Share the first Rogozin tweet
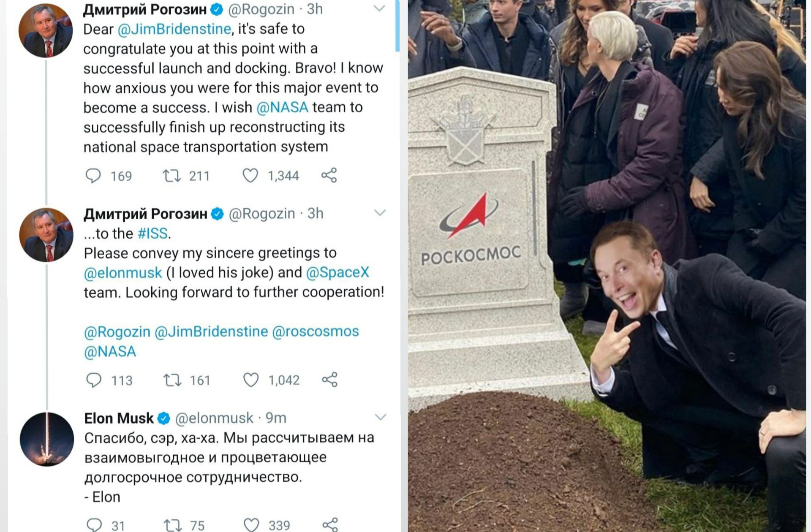This screenshot has width=811, height=532. click(x=329, y=175)
